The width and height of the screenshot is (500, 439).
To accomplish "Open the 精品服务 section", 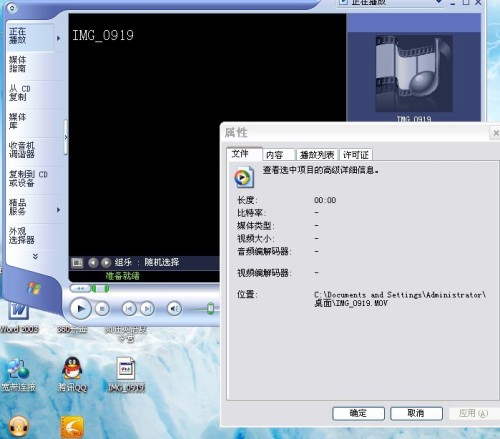I will pos(18,207).
